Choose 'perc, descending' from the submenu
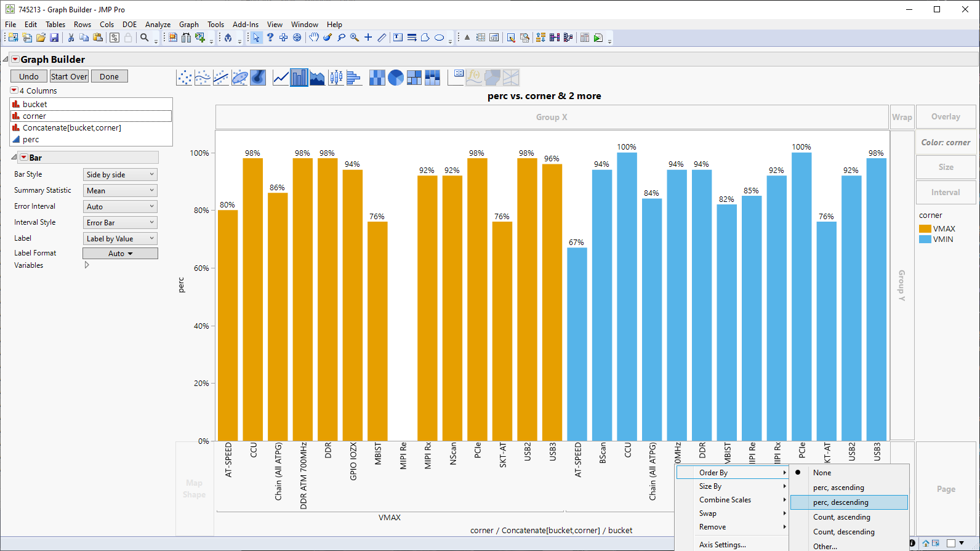This screenshot has width=980, height=551. pyautogui.click(x=840, y=502)
